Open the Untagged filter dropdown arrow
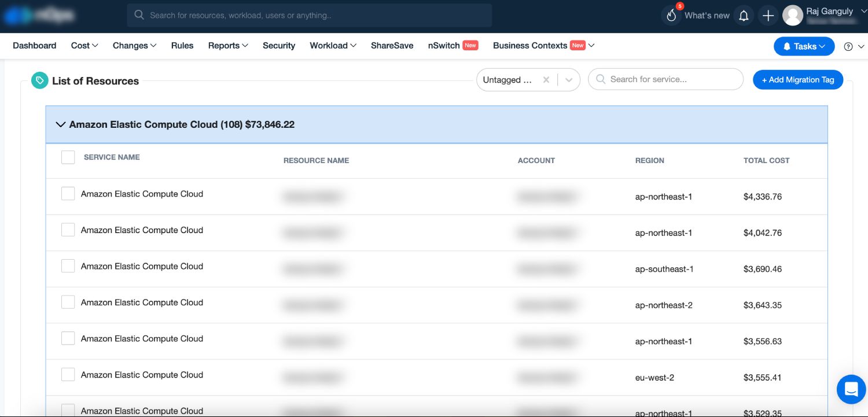 569,80
